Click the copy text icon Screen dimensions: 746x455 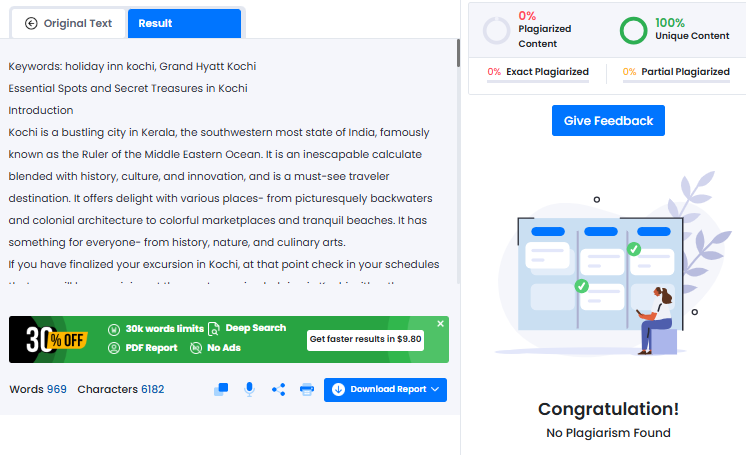222,389
